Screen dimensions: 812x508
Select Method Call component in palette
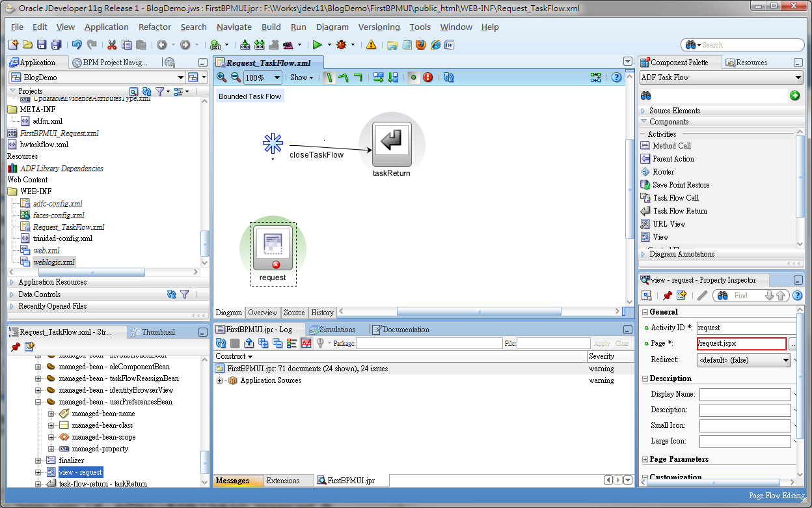671,146
